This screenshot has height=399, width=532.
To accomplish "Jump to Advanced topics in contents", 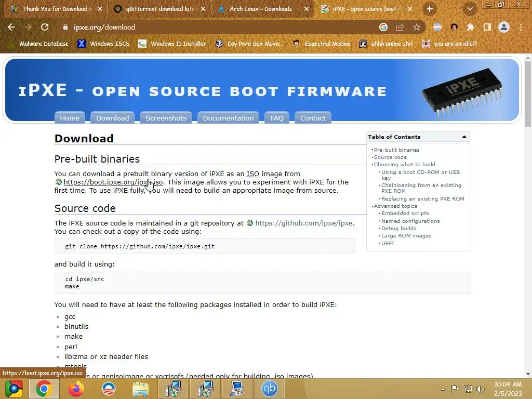I will tap(395, 206).
